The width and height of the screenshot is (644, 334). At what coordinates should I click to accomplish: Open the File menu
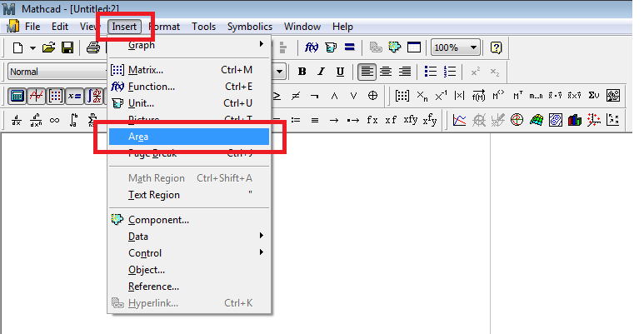[32, 27]
